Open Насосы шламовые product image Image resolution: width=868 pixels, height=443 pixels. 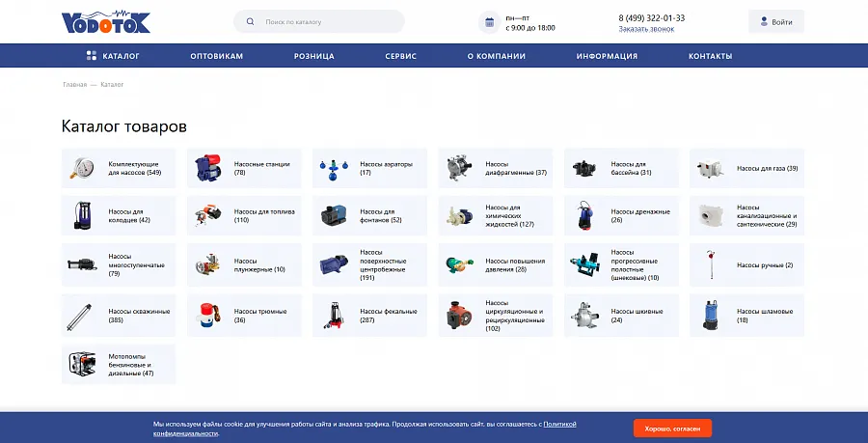(x=710, y=315)
